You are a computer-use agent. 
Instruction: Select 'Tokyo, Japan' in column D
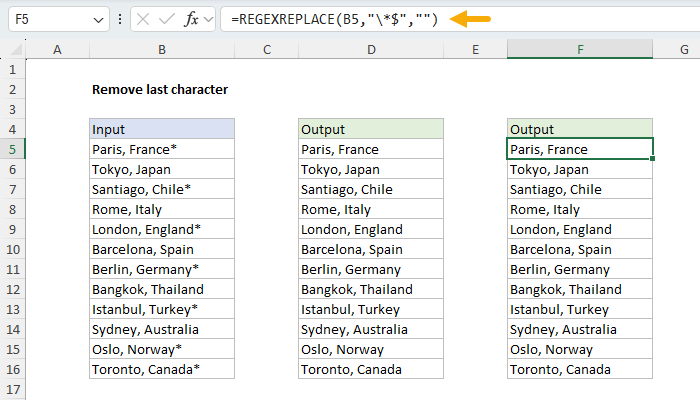(371, 170)
